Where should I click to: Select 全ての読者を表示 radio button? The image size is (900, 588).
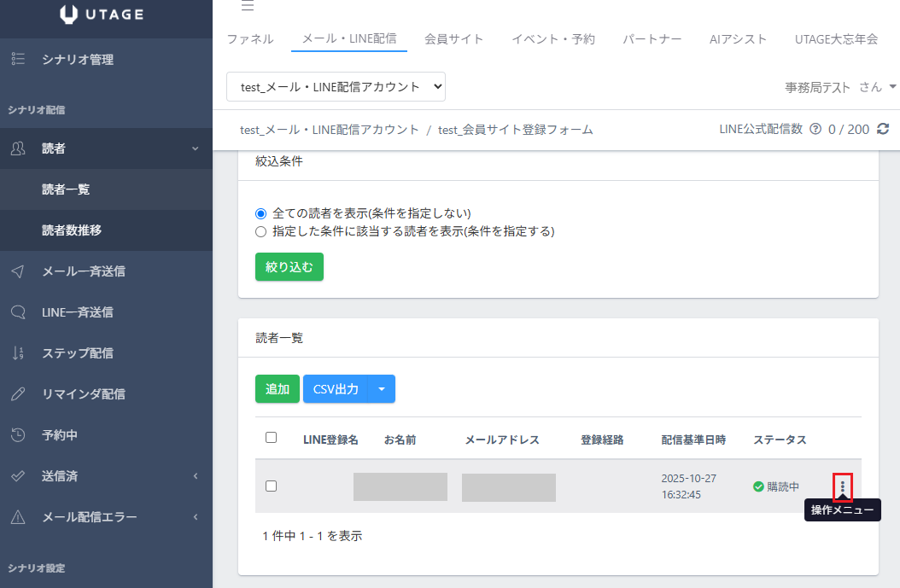(x=261, y=213)
